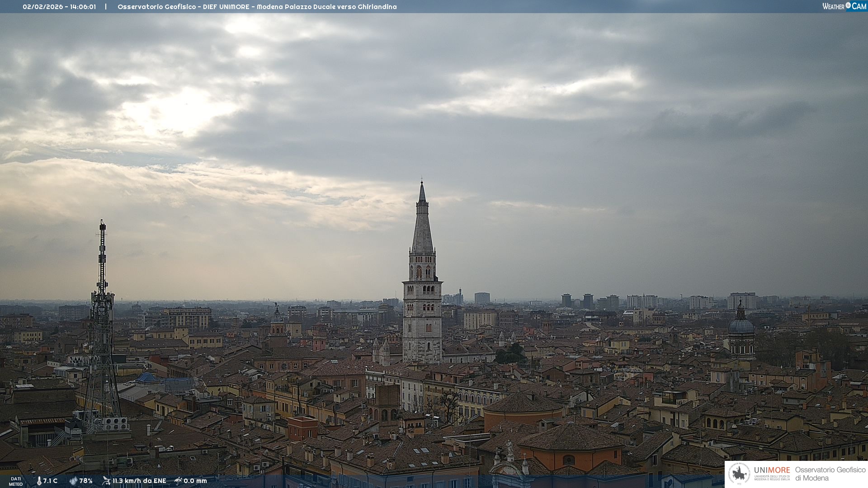868x488 pixels.
Task: Click the date and time stamp
Action: pyautogui.click(x=59, y=7)
